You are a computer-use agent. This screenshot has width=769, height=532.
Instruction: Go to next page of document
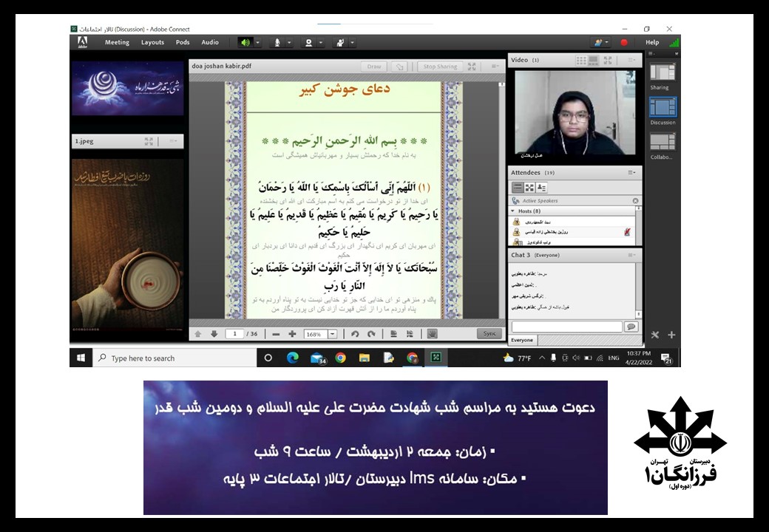(214, 334)
